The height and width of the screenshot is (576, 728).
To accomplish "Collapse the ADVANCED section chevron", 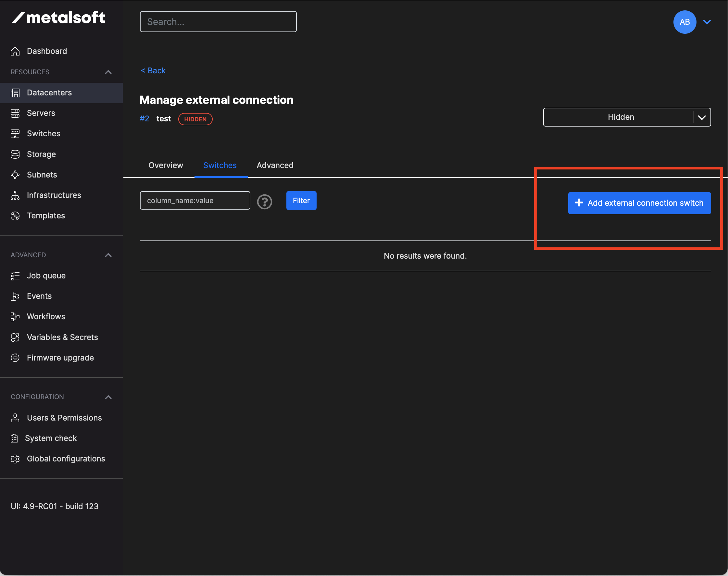I will click(108, 255).
